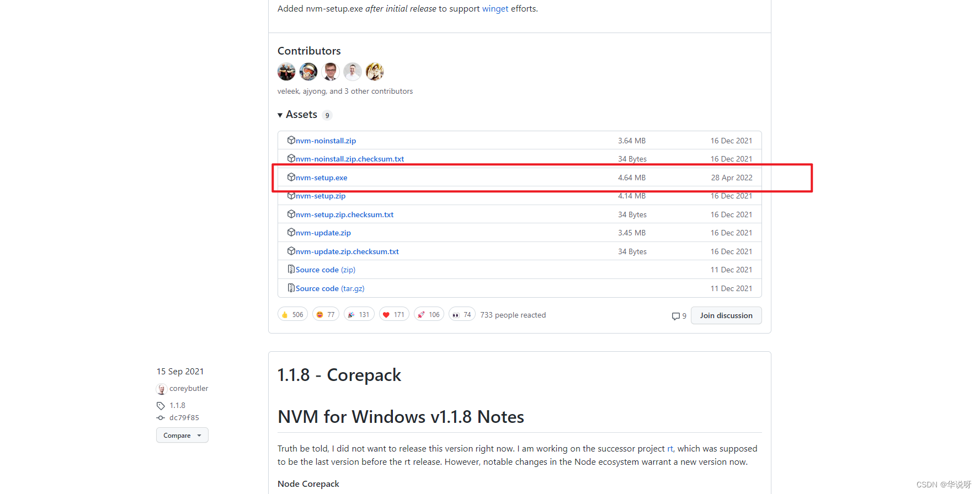
Task: Click the '11 Dec 2021' date of Source code (zip)
Action: (731, 270)
